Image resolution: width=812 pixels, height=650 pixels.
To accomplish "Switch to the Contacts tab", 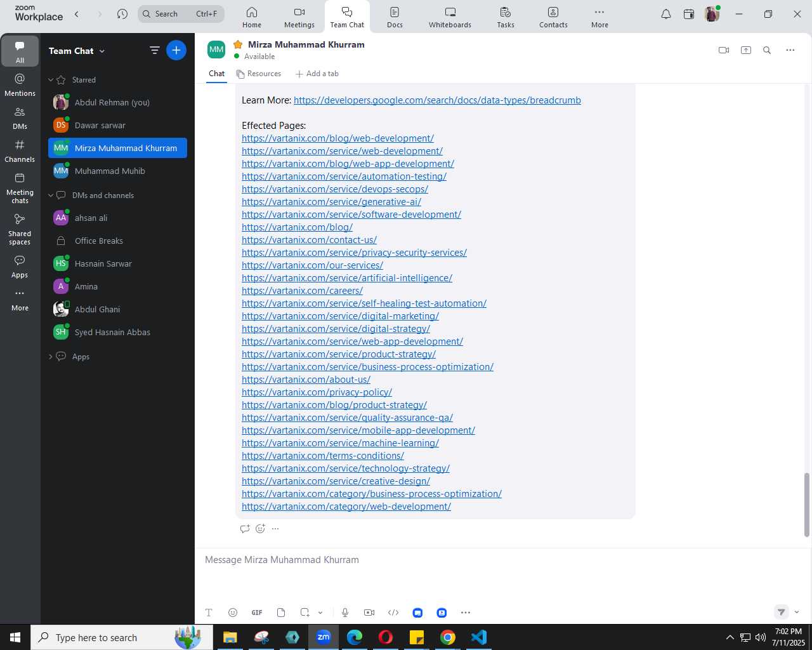I will coord(553,17).
